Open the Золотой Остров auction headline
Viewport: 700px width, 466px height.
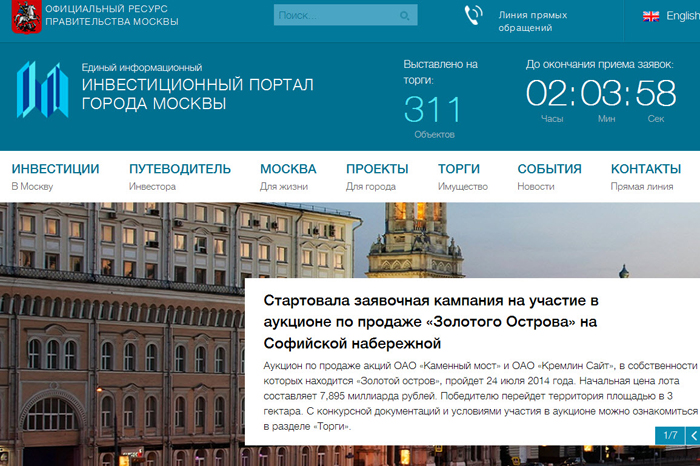tap(431, 322)
